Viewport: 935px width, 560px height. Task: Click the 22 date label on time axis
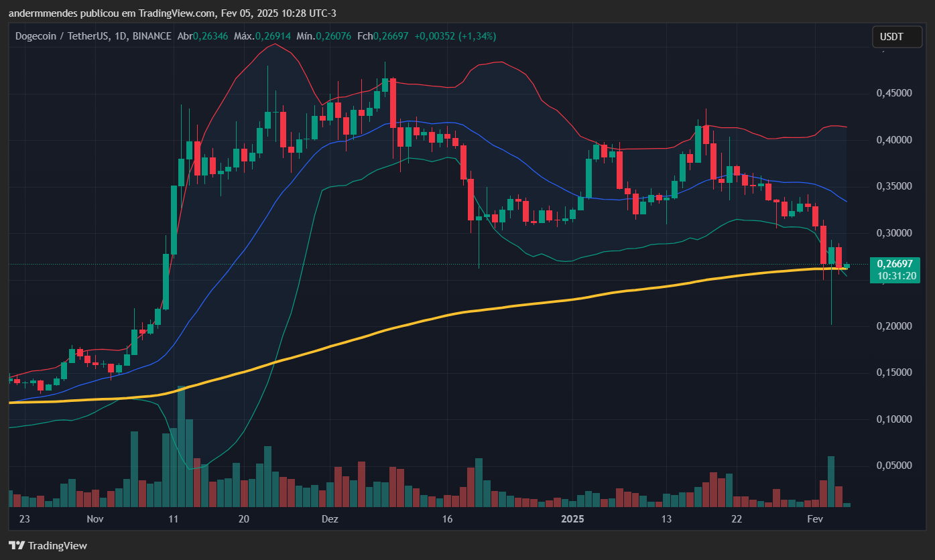coord(737,519)
